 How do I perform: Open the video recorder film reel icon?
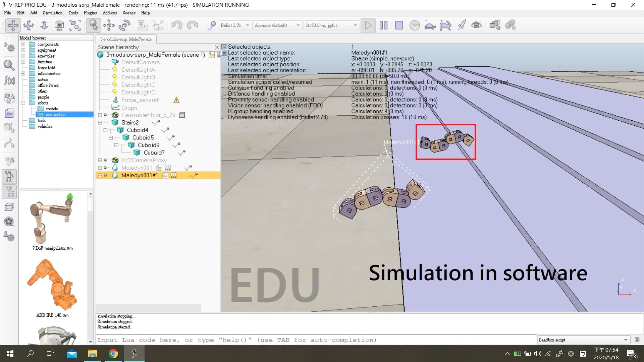pyautogui.click(x=9, y=222)
